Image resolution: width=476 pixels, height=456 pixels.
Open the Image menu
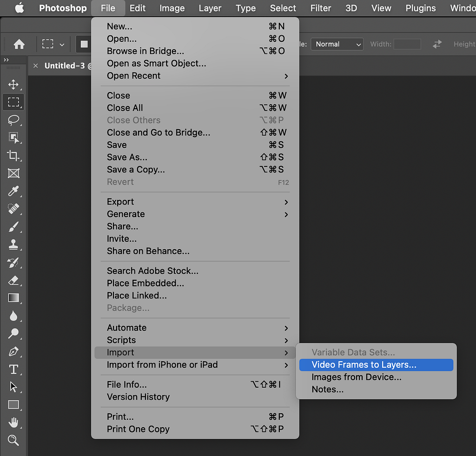[x=172, y=8]
